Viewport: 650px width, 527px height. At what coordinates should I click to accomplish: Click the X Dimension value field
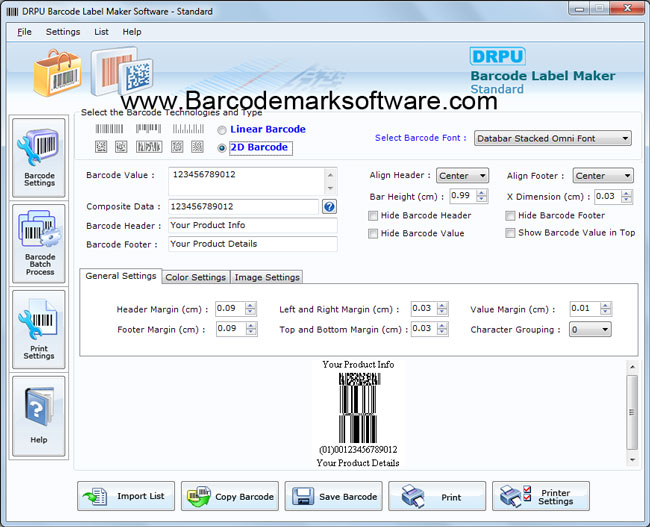(x=608, y=196)
